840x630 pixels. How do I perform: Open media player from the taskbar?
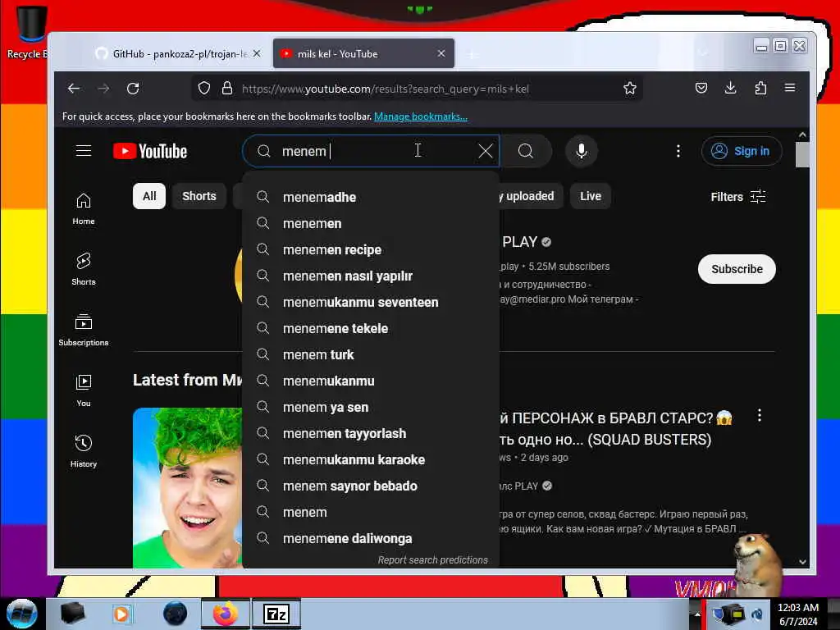pyautogui.click(x=121, y=614)
